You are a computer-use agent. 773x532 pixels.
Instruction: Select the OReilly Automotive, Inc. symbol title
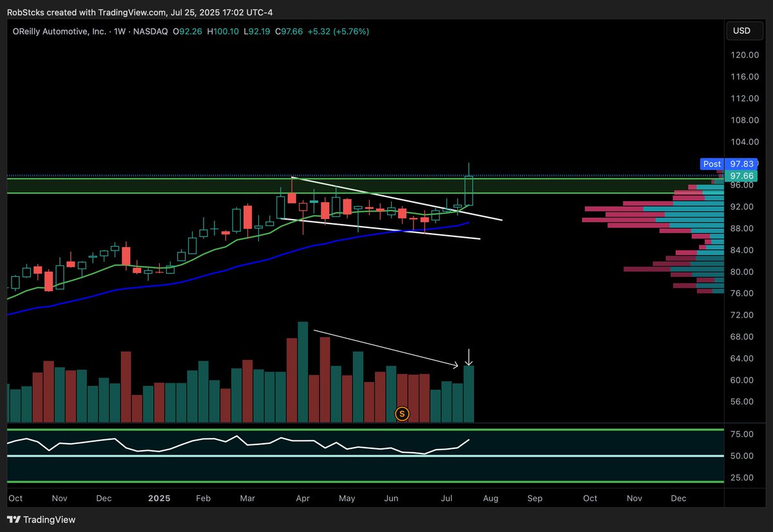(x=60, y=31)
